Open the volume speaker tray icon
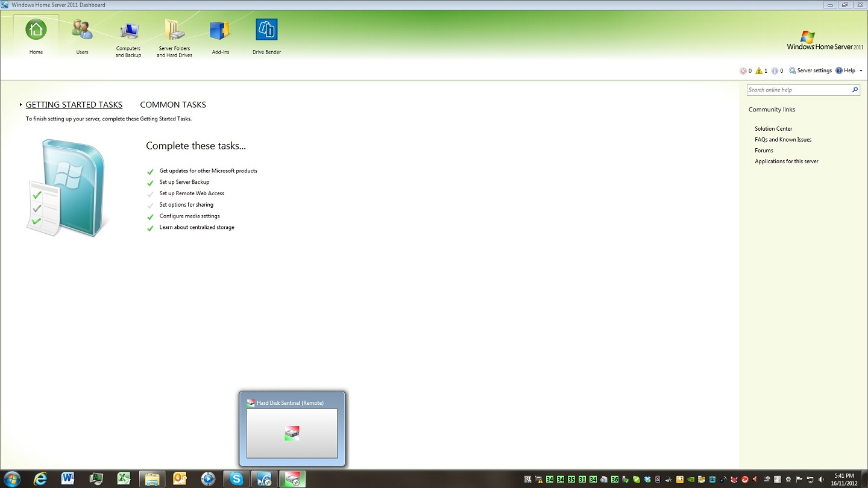 click(x=820, y=480)
